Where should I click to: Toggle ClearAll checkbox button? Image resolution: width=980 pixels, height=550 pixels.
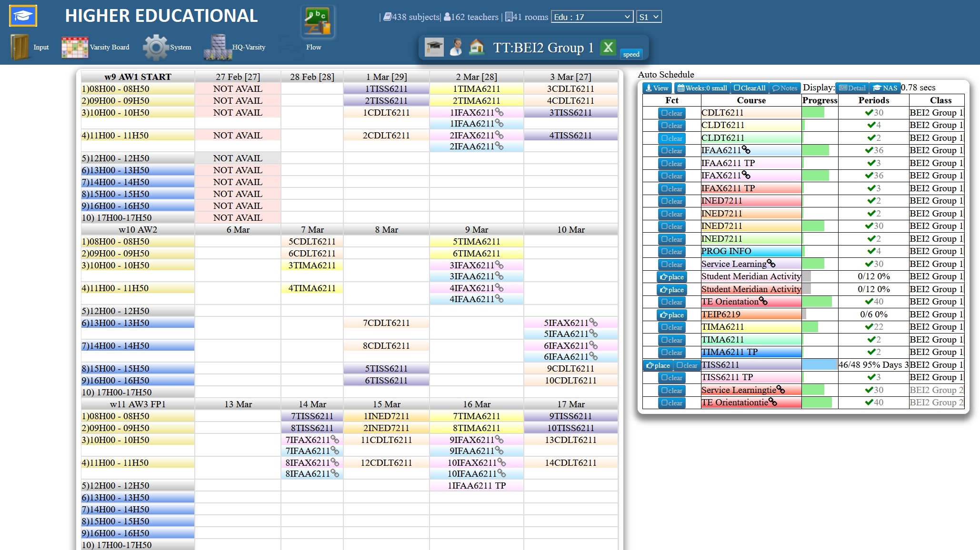749,88
